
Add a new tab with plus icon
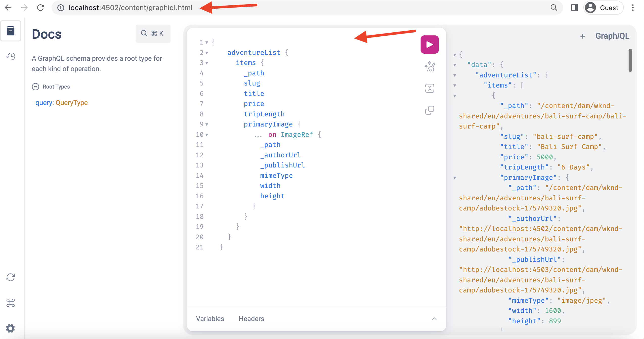(583, 36)
